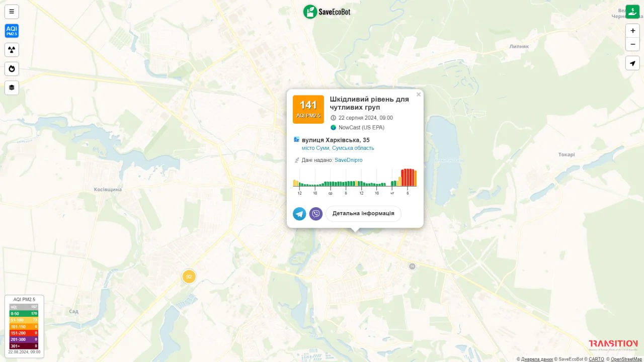Open the місто Суми, Сумська область link
Image resolution: width=644 pixels, height=362 pixels.
pos(338,148)
